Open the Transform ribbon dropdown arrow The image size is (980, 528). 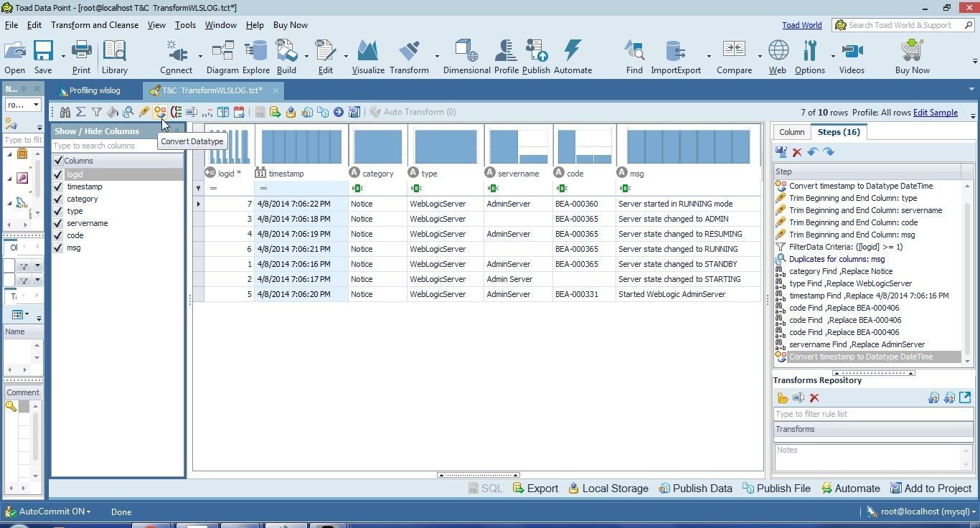click(437, 56)
